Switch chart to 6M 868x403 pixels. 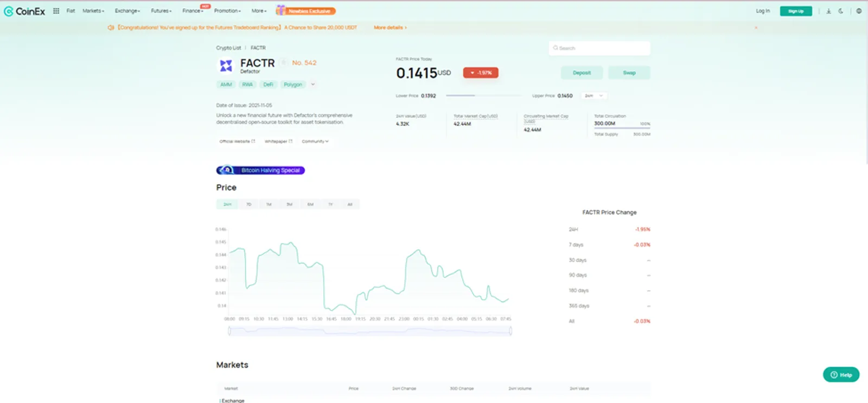310,204
